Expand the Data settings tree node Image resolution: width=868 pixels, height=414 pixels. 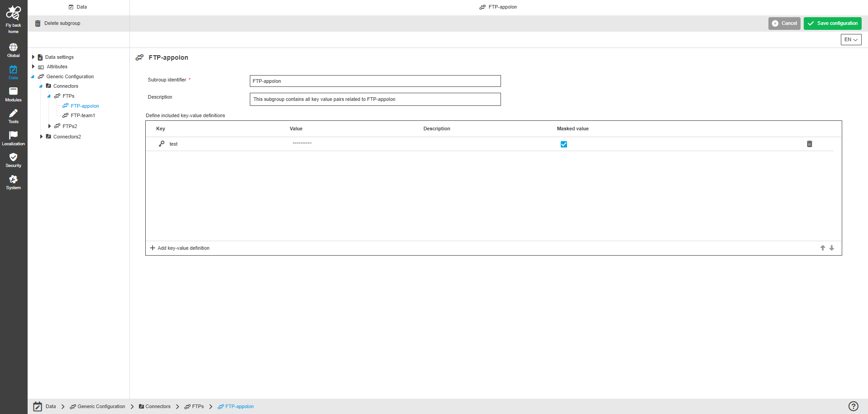[x=33, y=57]
